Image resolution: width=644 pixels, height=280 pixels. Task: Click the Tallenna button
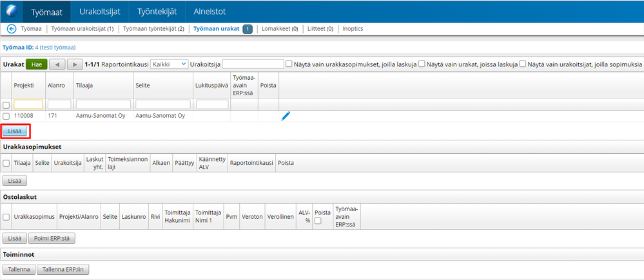(19, 269)
